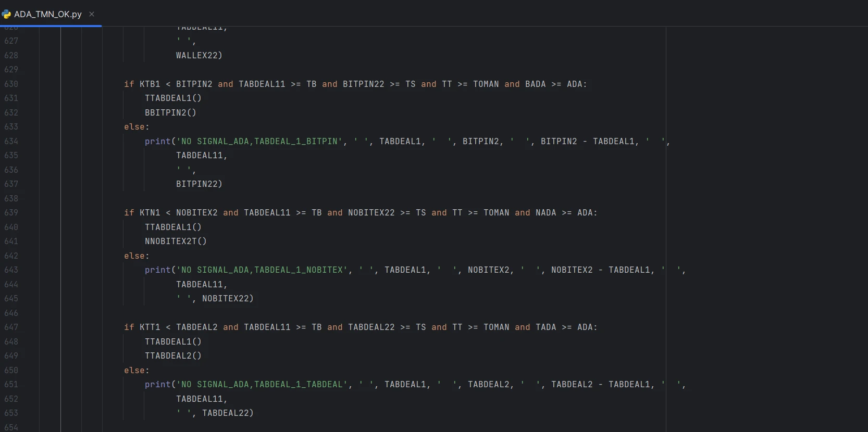868x432 pixels.
Task: Click the KTT1 variable in the if statement
Action: pos(150,327)
